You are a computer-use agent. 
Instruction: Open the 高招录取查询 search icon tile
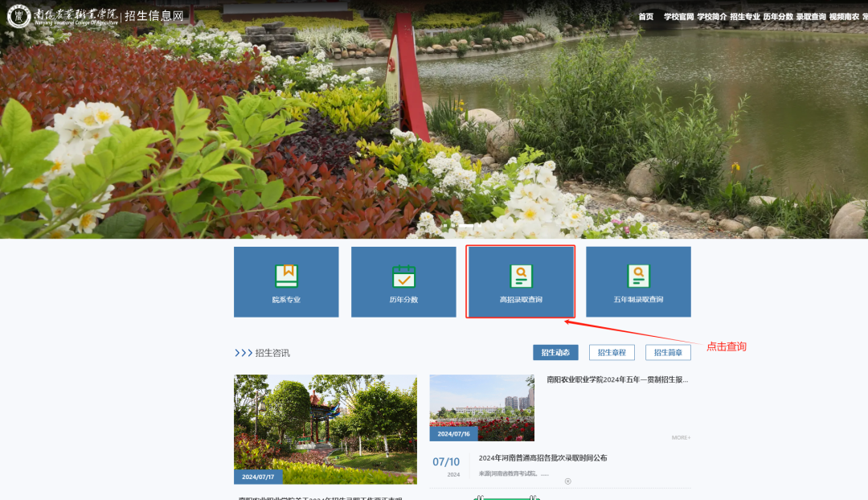(521, 282)
